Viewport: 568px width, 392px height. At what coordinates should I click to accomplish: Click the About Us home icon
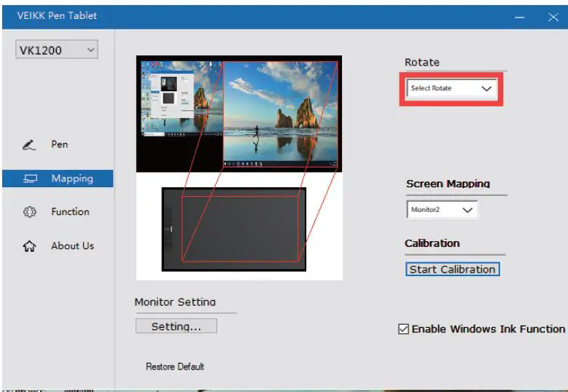[x=29, y=246]
